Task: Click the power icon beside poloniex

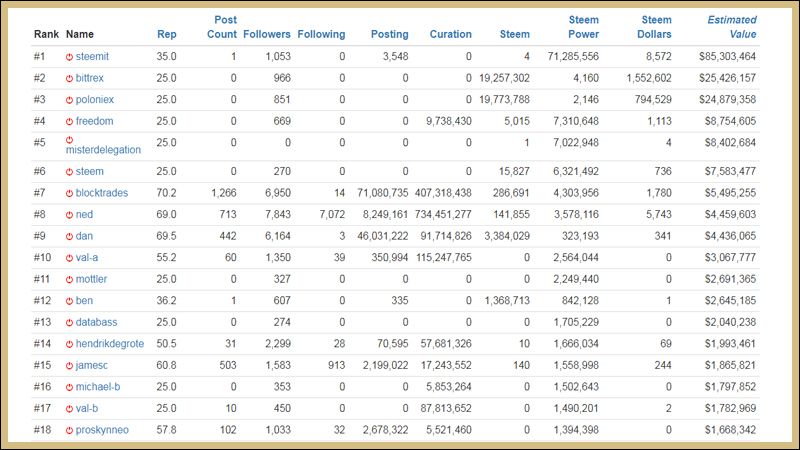Action: point(69,100)
